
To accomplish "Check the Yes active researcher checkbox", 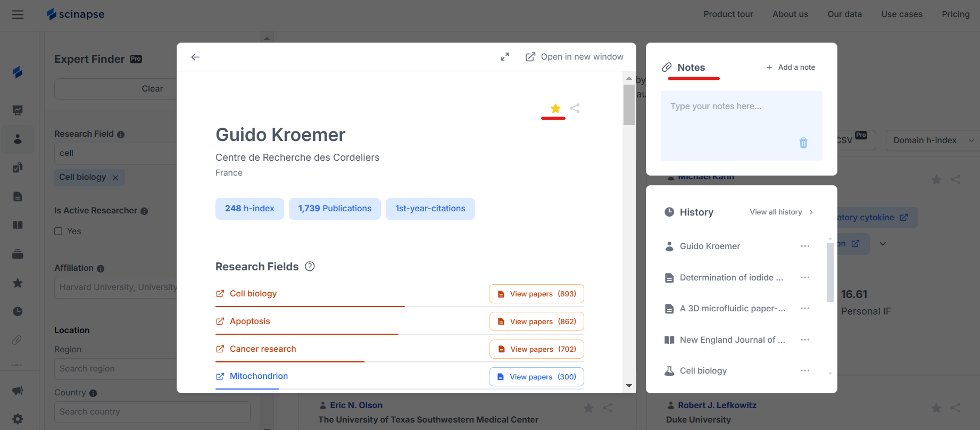I will (x=59, y=231).
